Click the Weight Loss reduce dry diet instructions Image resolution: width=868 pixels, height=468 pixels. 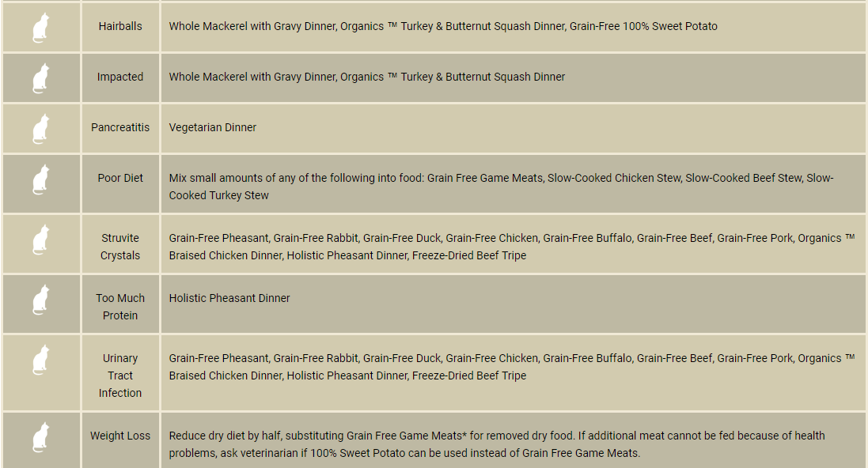[497, 444]
